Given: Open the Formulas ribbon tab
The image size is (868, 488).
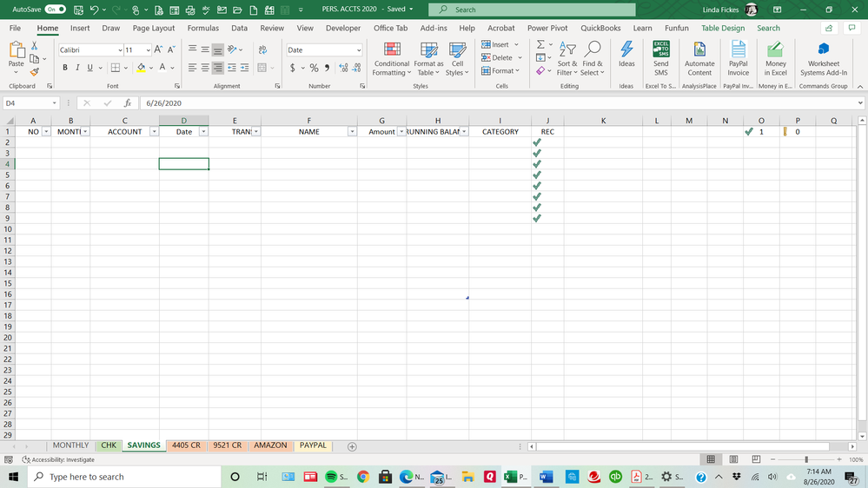Looking at the screenshot, I should tap(202, 28).
